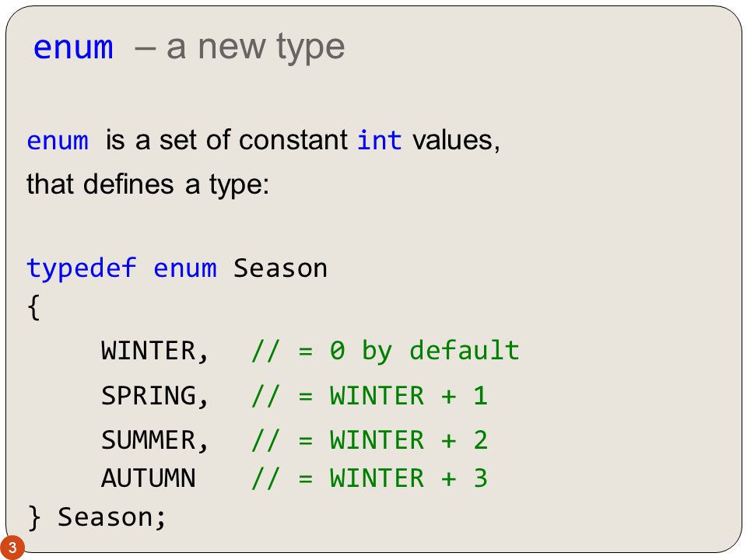
Task: Click the blue 'int' keyword
Action: click(379, 140)
